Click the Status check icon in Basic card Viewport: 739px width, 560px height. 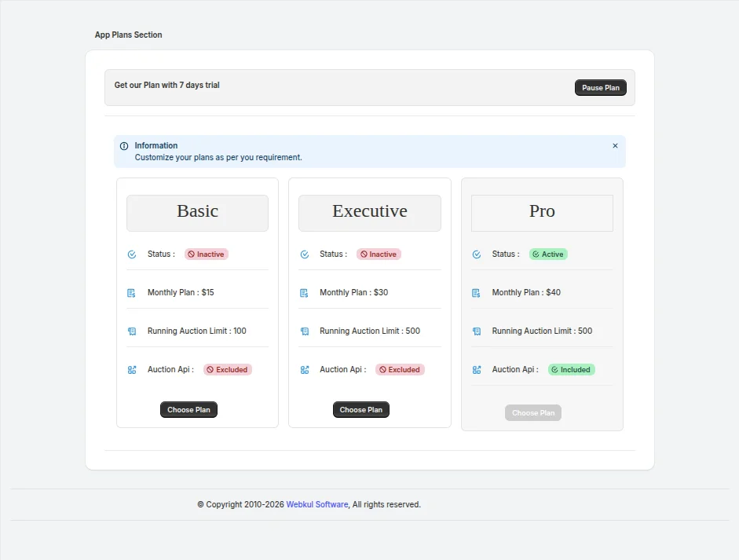pos(132,254)
